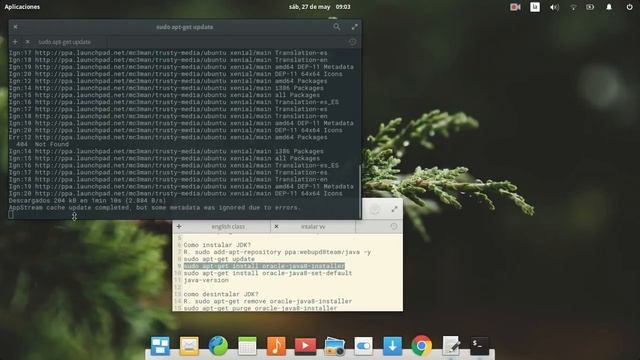
Task: Select the 'intalar vv' editor tab
Action: [x=313, y=226]
